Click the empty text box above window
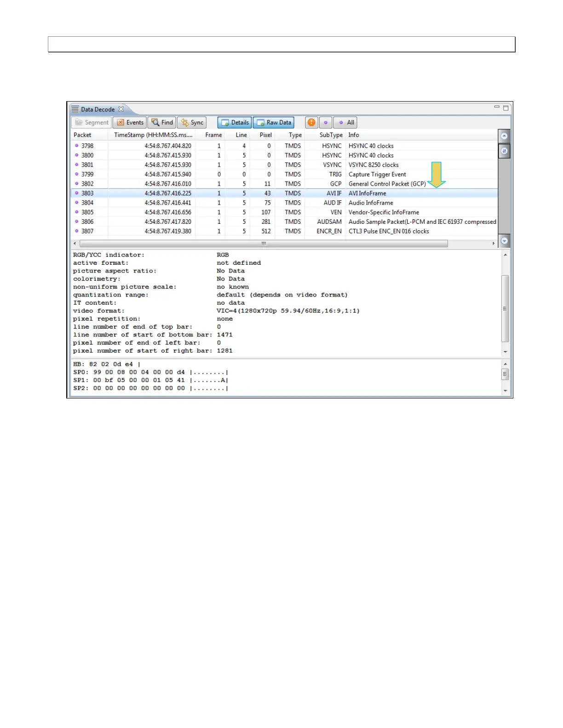 point(281,44)
